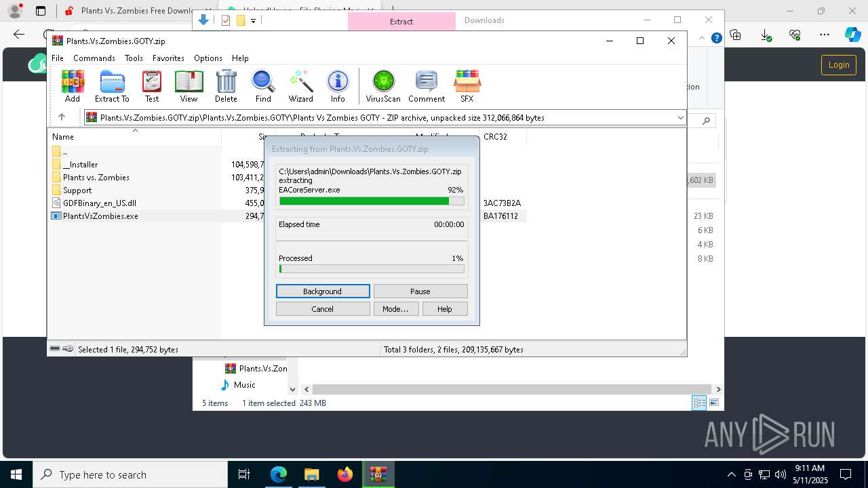Run the Test archive tool
868x488 pixels.
(x=152, y=86)
